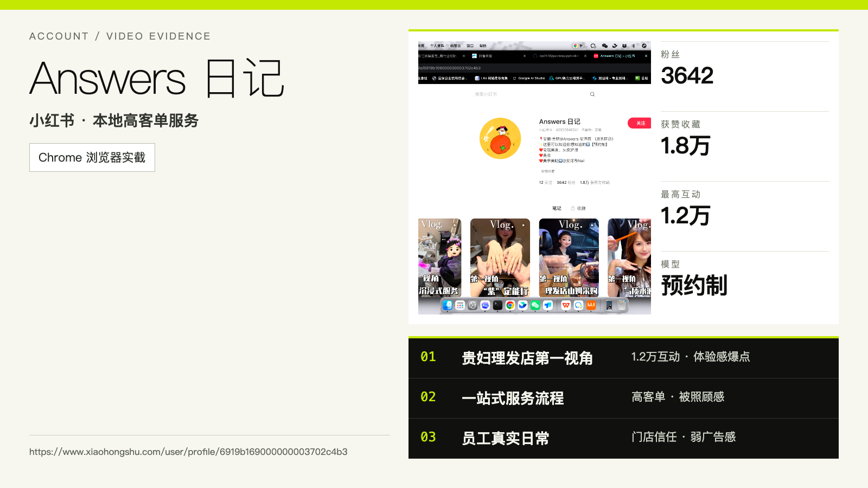Image resolution: width=868 pixels, height=488 pixels.
Task: Click the Chrome address bar URL
Action: [450, 68]
